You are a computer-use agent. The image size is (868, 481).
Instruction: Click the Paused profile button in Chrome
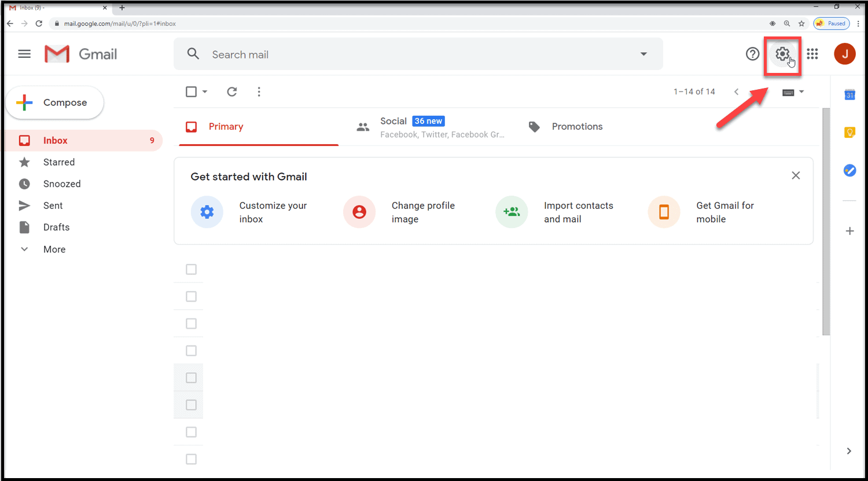pyautogui.click(x=832, y=24)
